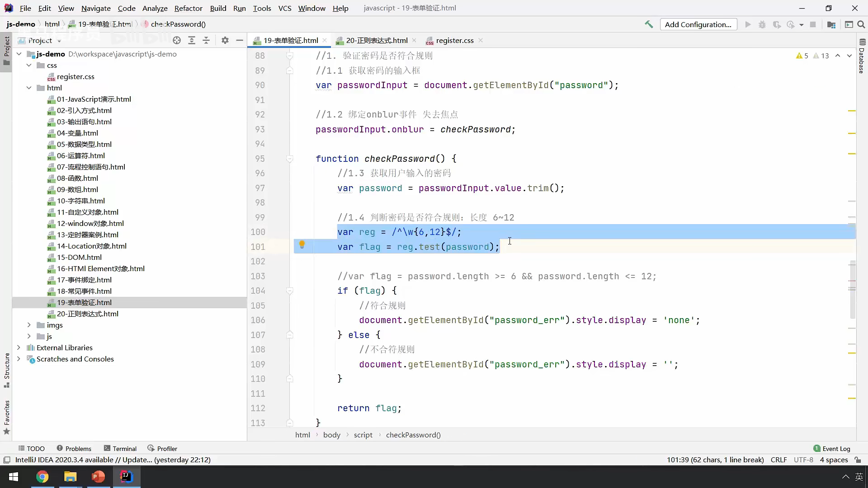Toggle the Structure tool window stripe

tap(7, 371)
